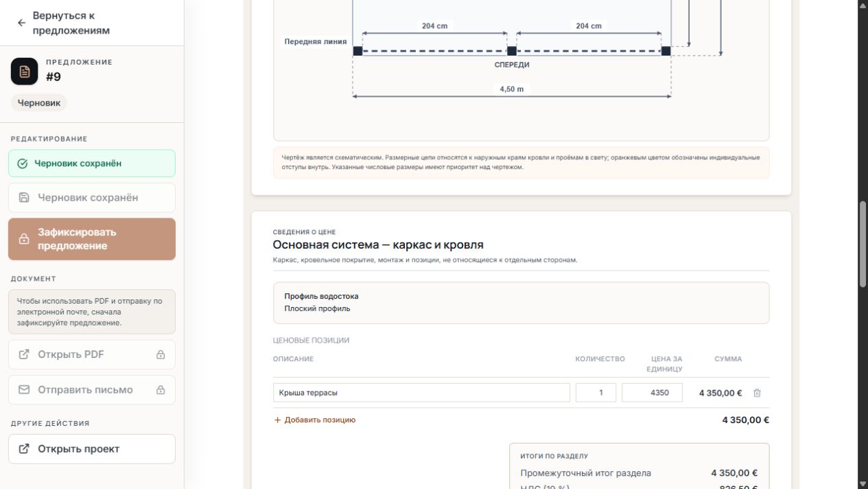Click the scrollbar up arrow at top right
The height and width of the screenshot is (489, 868).
863,5
